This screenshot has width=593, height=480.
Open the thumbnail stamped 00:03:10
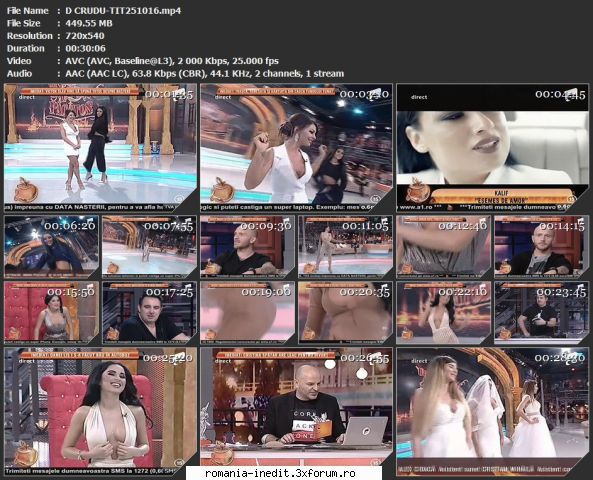click(x=296, y=148)
